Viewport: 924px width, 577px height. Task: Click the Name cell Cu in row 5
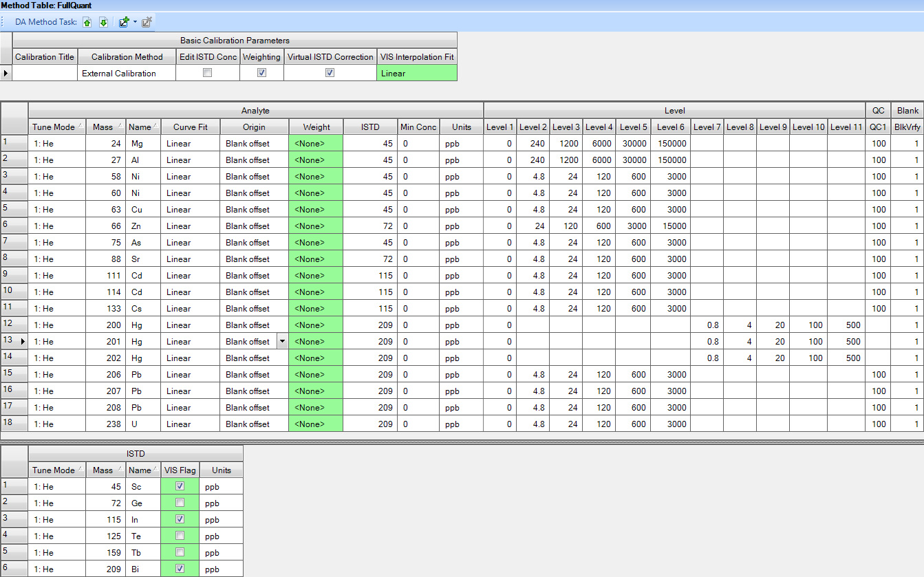(x=143, y=209)
